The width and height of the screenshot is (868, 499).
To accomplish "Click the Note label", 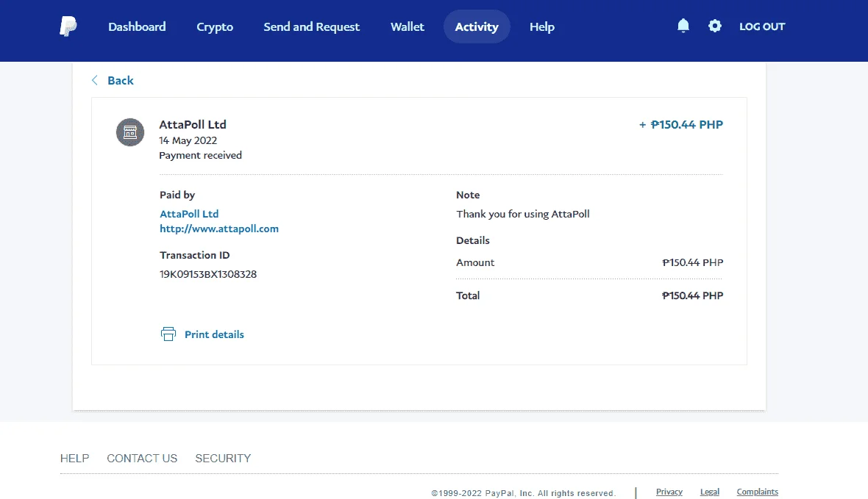I will 468,195.
